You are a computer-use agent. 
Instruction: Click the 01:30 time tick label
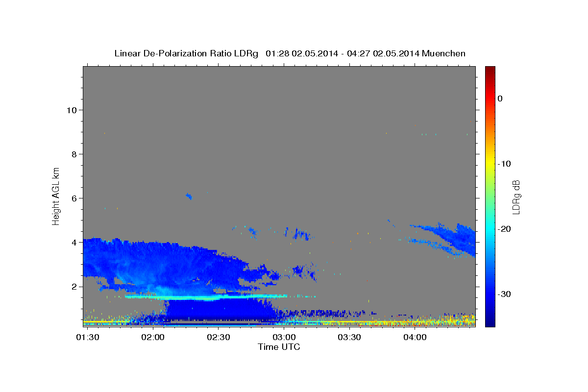pyautogui.click(x=88, y=338)
